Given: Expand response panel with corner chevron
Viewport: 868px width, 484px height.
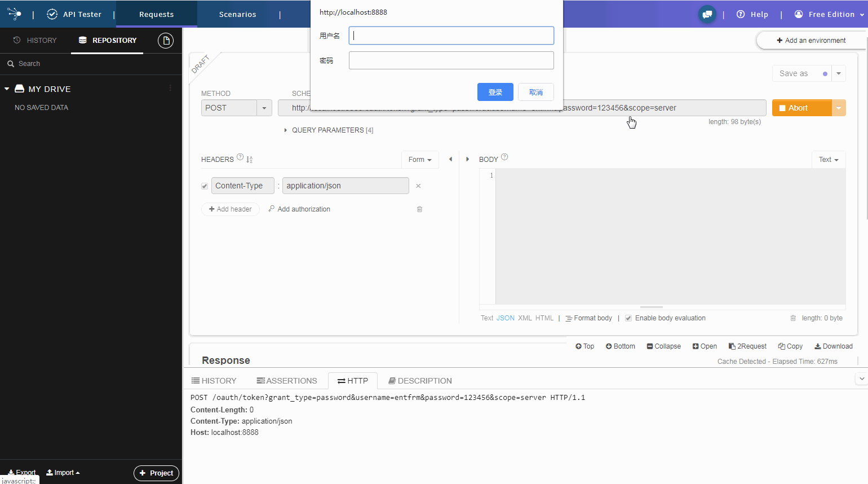Looking at the screenshot, I should click(x=861, y=379).
